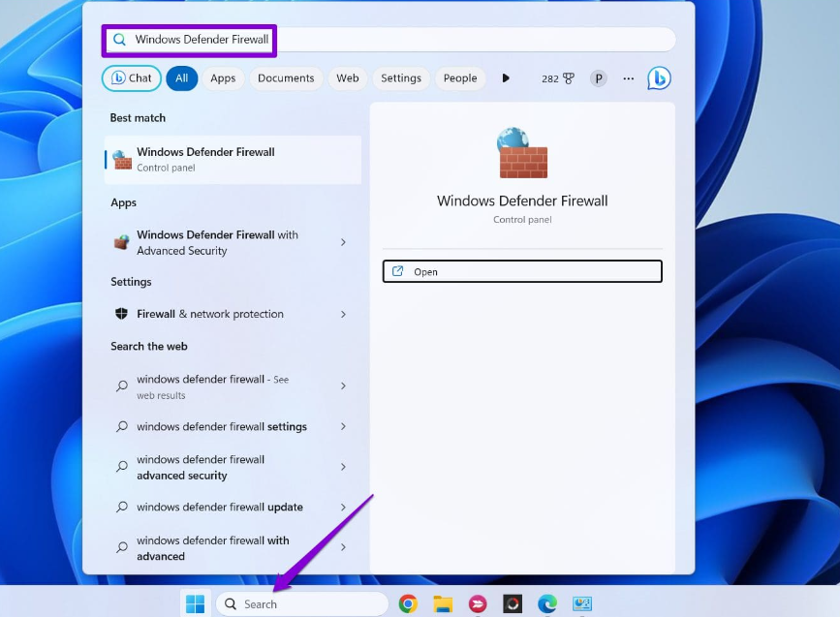Open Firewall & network protection setting
The image size is (840, 617).
[x=233, y=314]
